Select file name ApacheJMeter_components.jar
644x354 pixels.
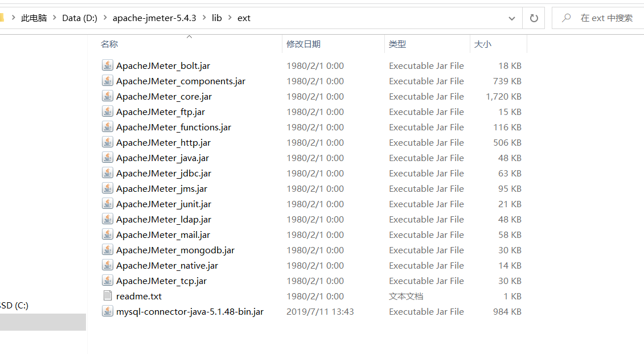[x=181, y=81]
